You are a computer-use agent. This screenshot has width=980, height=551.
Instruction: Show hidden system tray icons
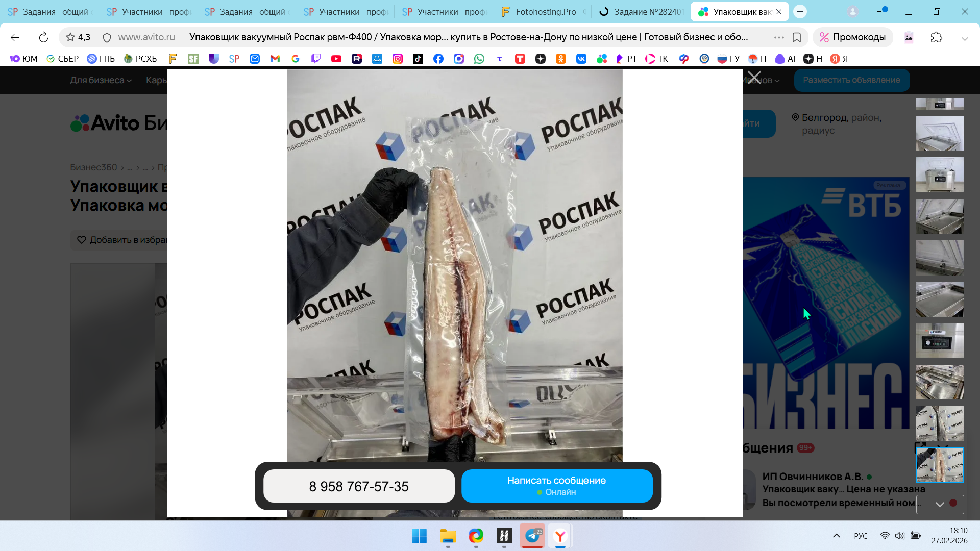click(836, 536)
